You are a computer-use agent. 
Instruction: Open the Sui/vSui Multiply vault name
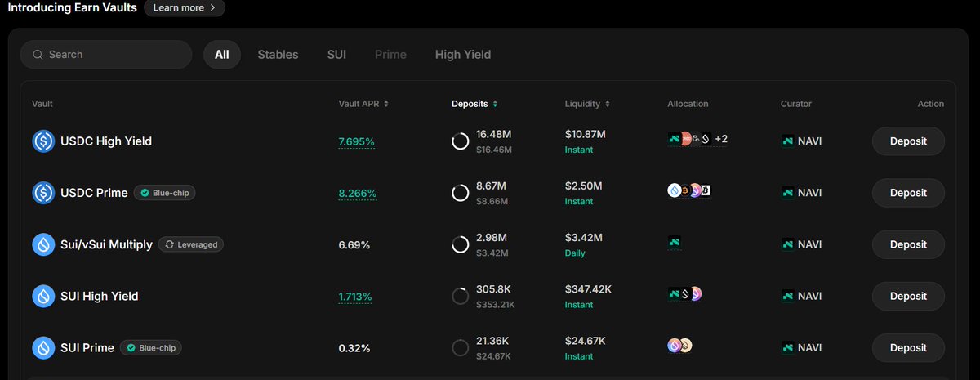point(106,244)
